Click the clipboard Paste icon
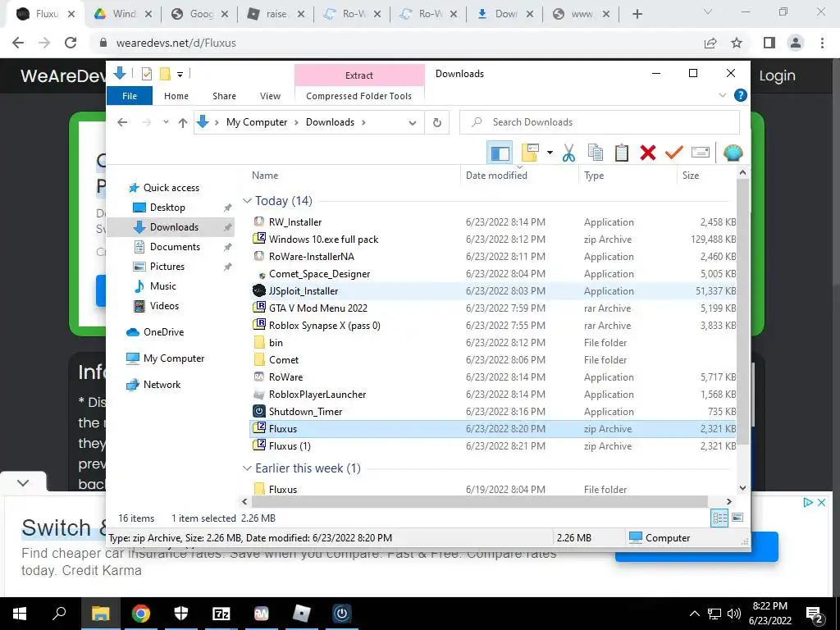 coord(622,153)
